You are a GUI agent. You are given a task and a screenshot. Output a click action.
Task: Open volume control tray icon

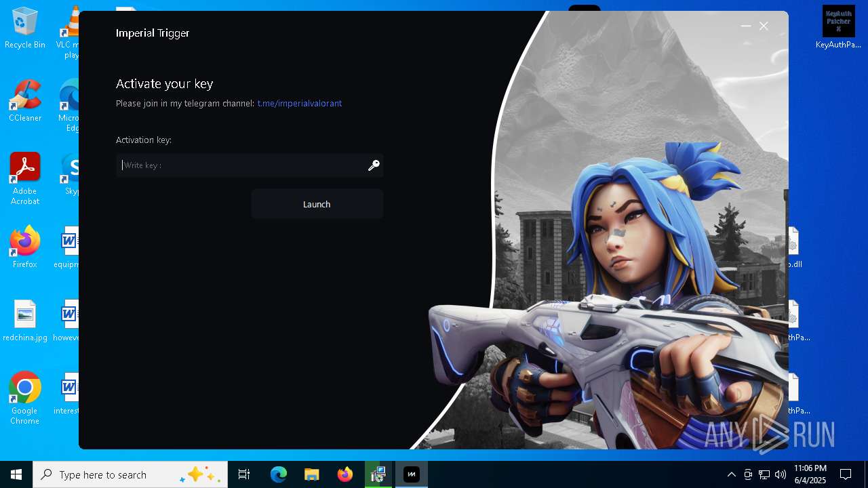[x=781, y=474]
